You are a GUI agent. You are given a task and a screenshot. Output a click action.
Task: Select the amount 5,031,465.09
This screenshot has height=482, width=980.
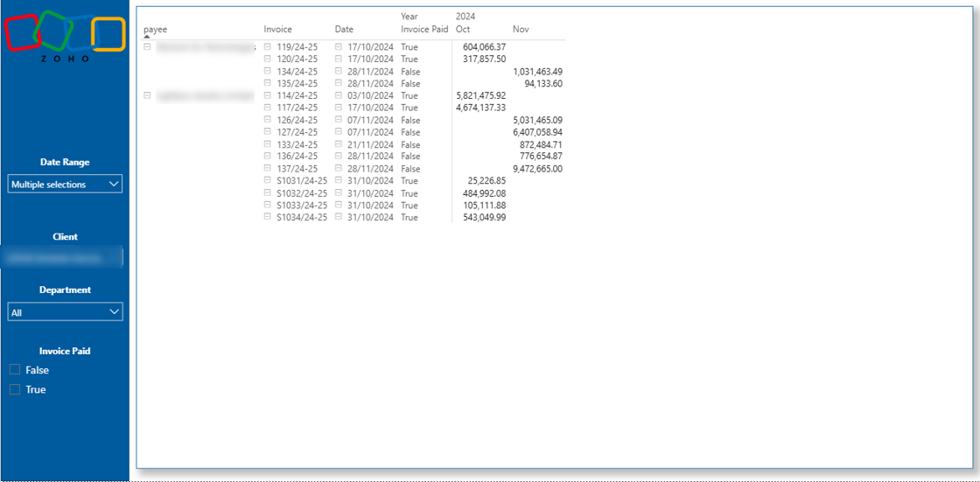point(537,120)
